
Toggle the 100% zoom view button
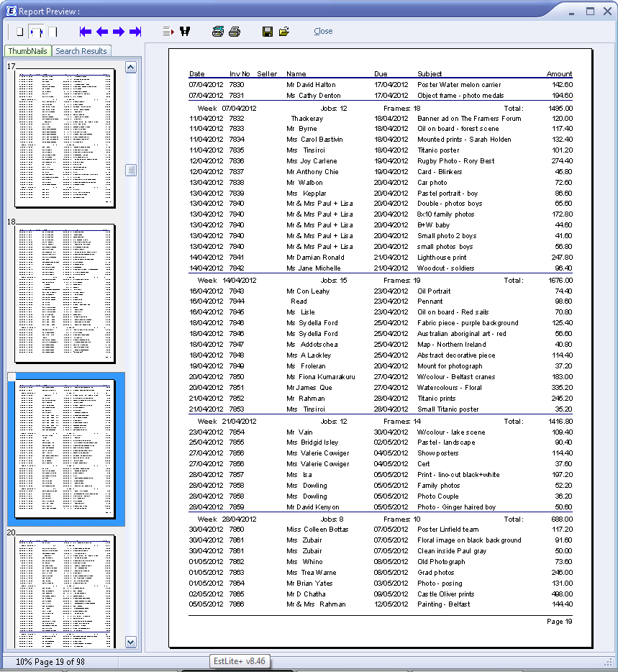click(53, 32)
